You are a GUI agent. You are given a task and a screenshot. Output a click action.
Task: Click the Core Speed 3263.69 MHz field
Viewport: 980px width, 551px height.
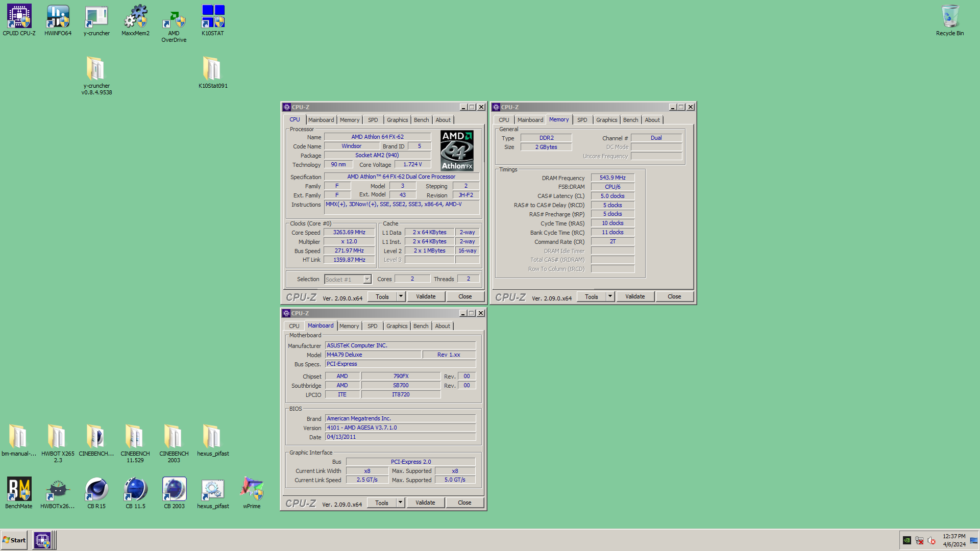[349, 233]
